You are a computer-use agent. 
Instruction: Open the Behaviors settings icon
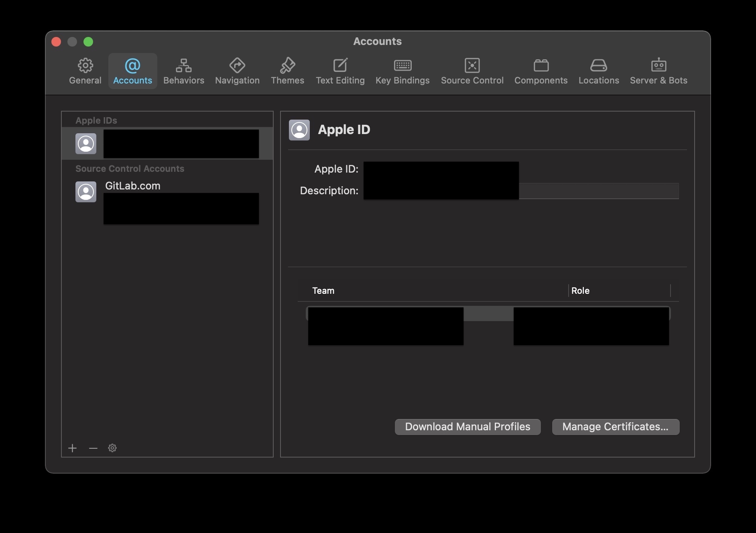183,71
